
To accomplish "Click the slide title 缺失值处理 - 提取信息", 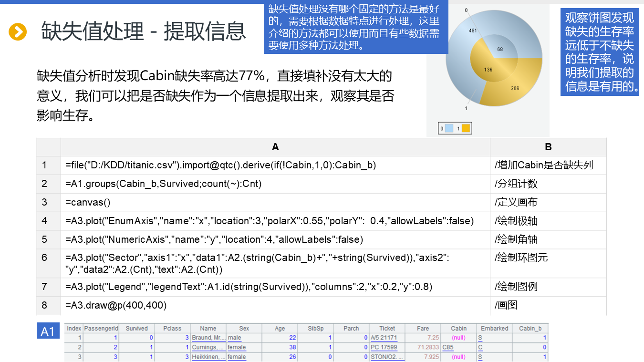I will (144, 31).
